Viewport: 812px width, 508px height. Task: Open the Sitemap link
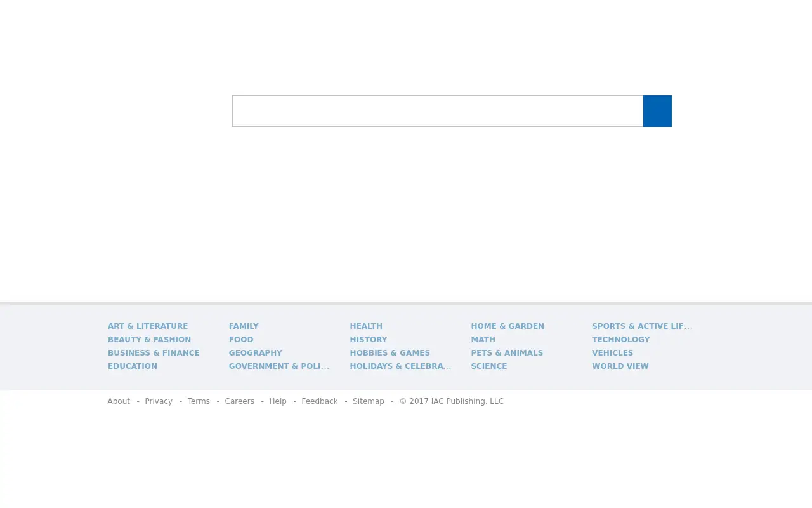point(369,401)
